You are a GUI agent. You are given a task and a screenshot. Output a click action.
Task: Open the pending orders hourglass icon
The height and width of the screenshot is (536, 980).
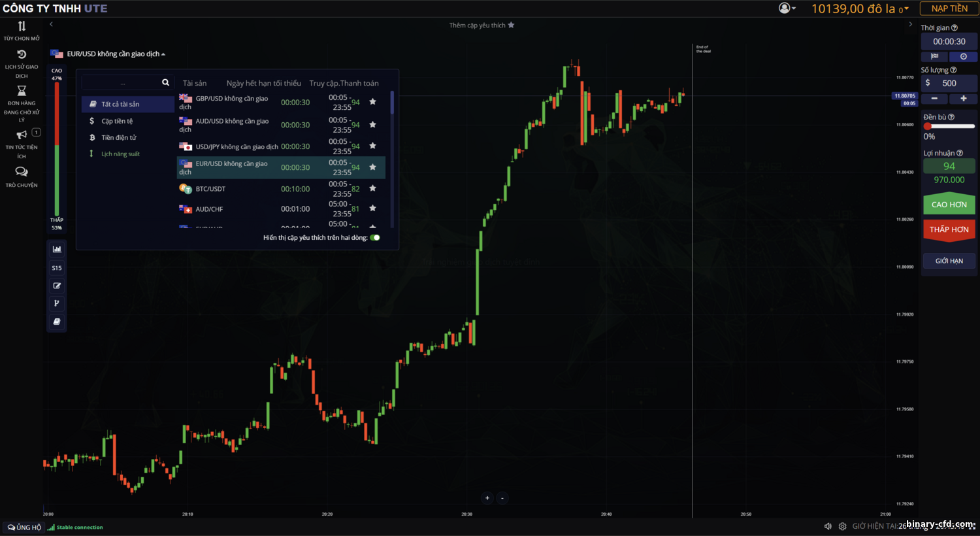tap(22, 91)
